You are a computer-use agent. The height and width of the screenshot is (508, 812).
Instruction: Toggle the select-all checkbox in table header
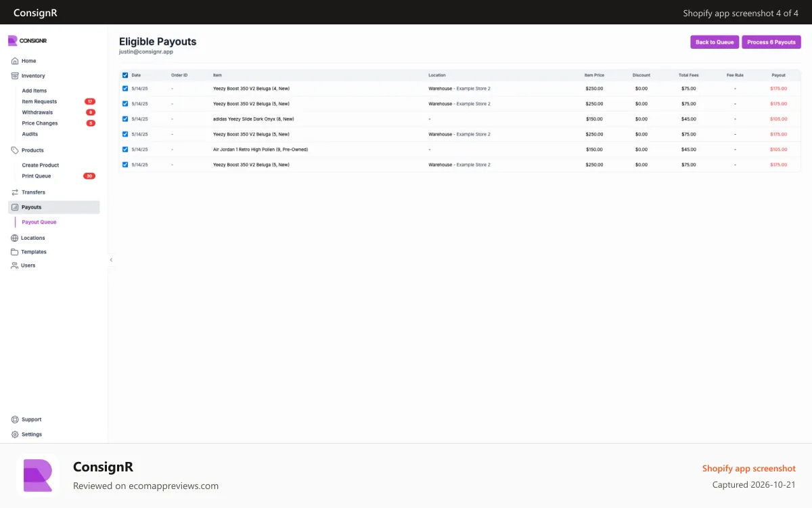[x=125, y=75]
